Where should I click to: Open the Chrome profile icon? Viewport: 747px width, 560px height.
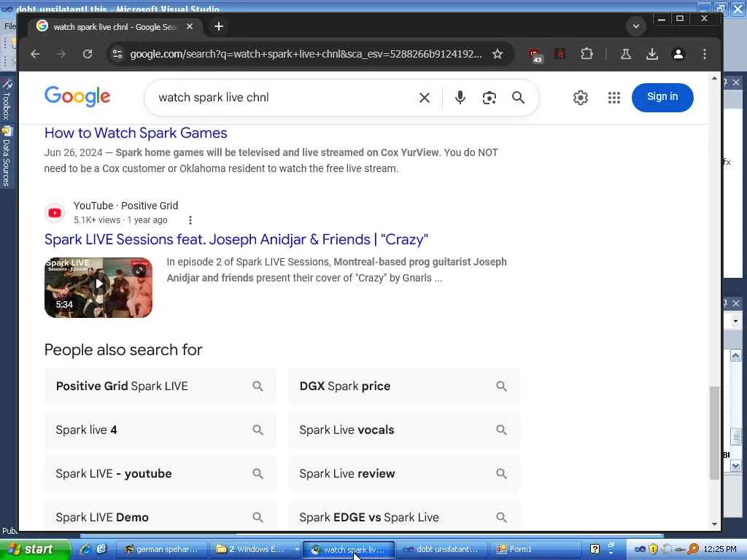[678, 54]
